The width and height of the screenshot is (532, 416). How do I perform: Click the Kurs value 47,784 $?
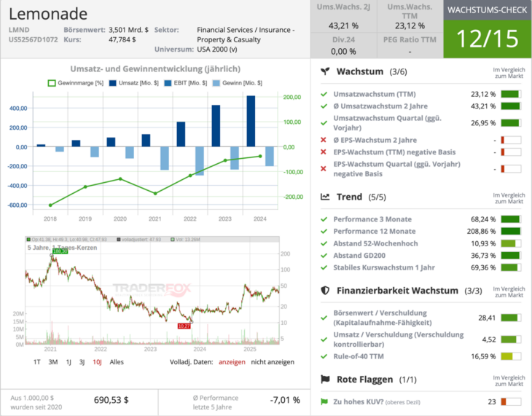tap(122, 39)
